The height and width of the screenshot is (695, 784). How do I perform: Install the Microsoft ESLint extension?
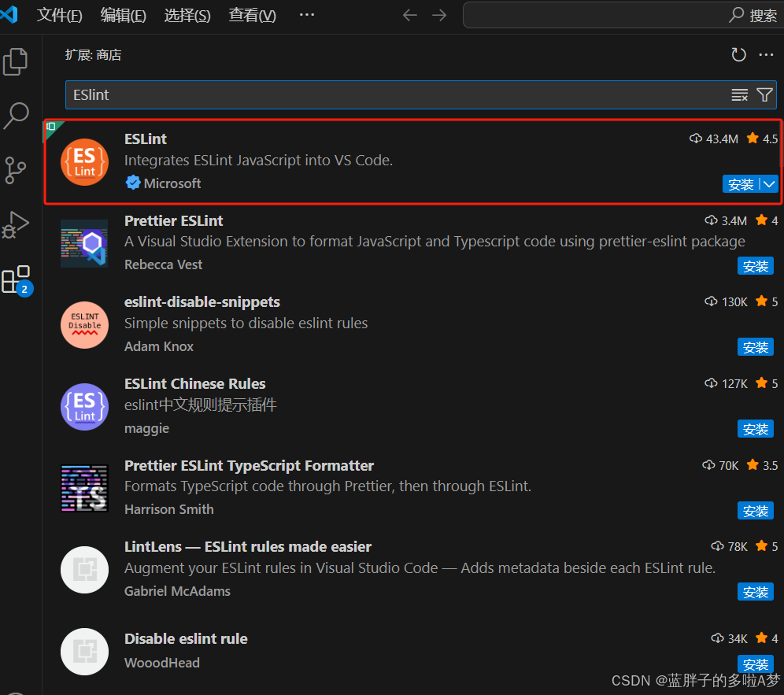(x=741, y=184)
